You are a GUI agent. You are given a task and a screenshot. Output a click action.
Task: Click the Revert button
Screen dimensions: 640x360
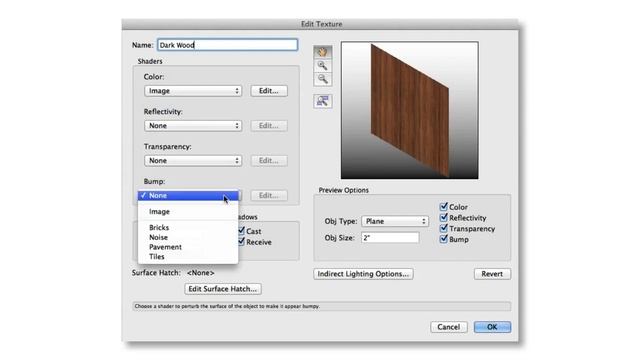(x=492, y=274)
